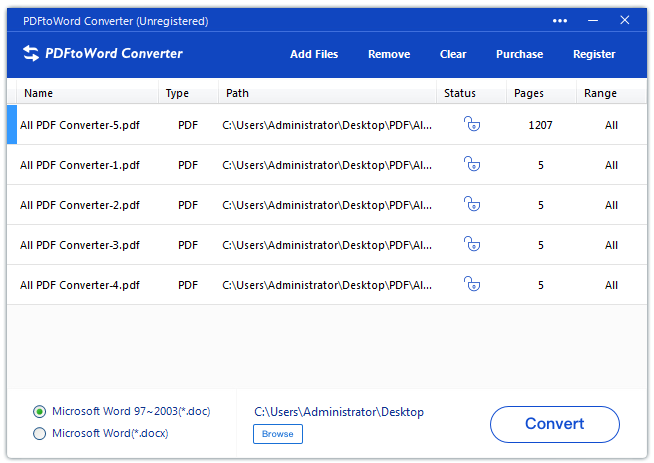Minimize the PDFtoWord Converter window
The width and height of the screenshot is (654, 463).
click(593, 20)
